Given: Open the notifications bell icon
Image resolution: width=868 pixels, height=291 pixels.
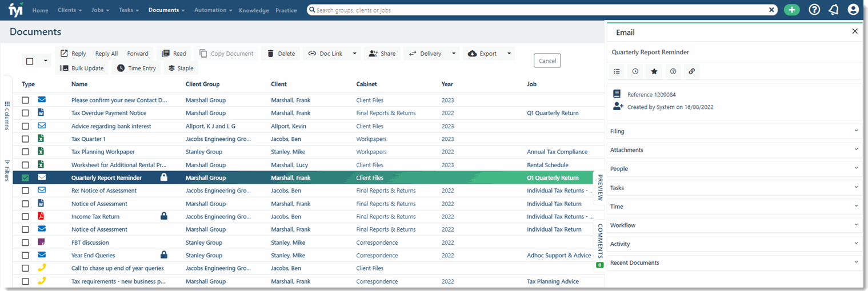Looking at the screenshot, I should pyautogui.click(x=833, y=10).
